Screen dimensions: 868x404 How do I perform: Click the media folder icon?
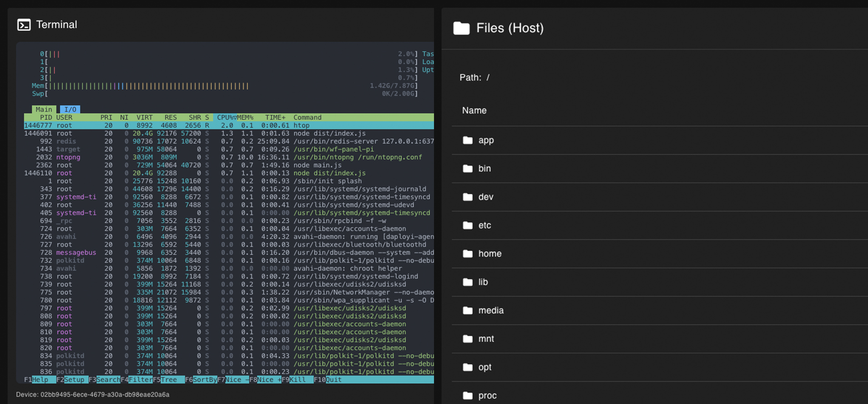[x=468, y=310]
